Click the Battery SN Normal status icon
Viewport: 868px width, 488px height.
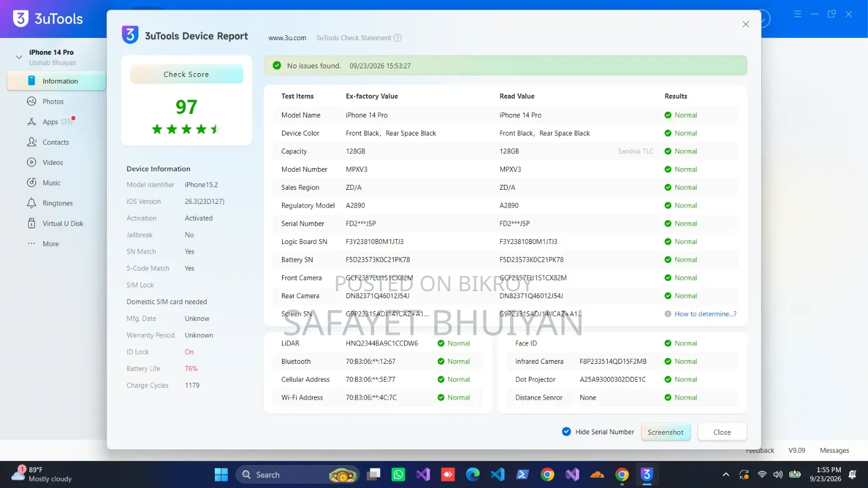pos(668,260)
